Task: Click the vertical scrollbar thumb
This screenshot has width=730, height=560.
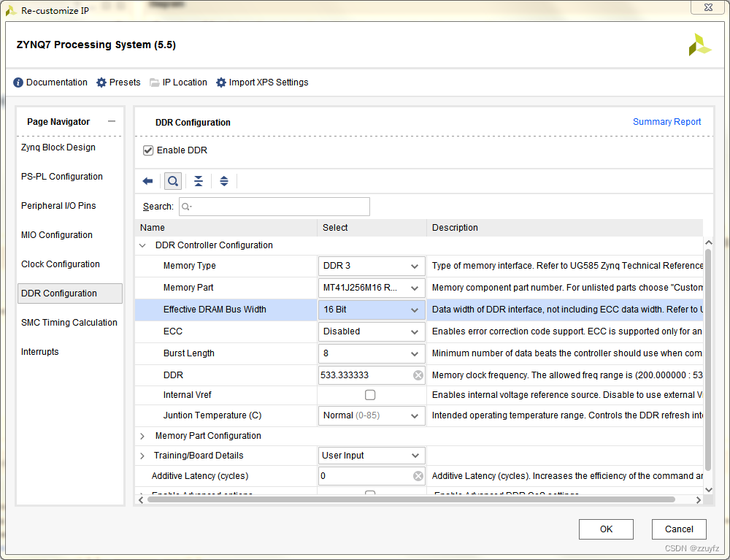Action: pyautogui.click(x=708, y=360)
